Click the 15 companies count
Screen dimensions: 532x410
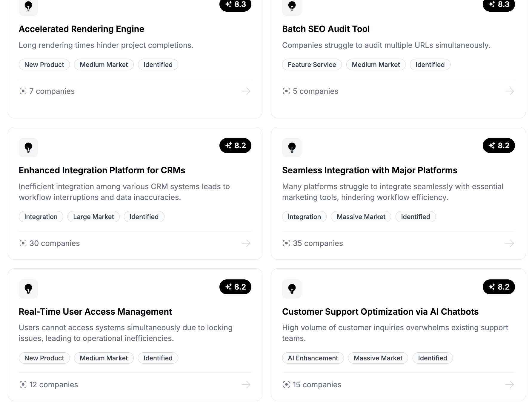click(x=317, y=385)
